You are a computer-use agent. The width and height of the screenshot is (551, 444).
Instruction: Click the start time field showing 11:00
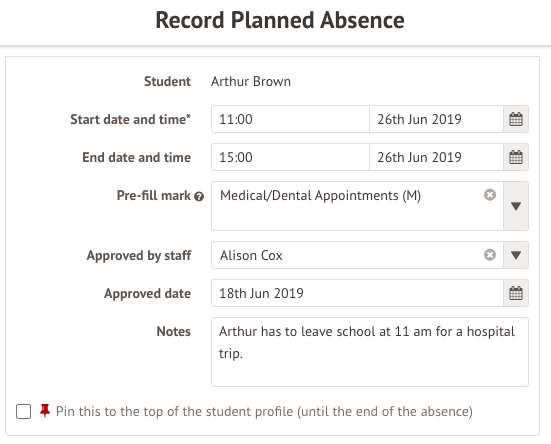tap(290, 119)
